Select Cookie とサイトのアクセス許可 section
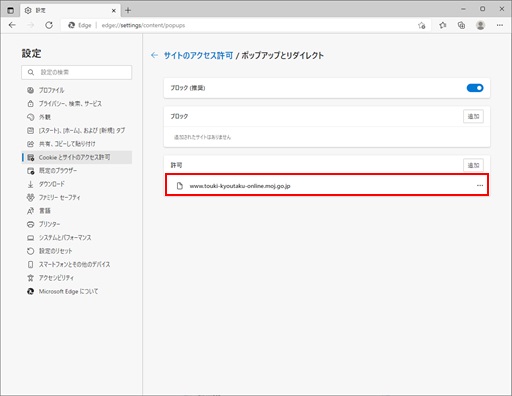 (77, 157)
